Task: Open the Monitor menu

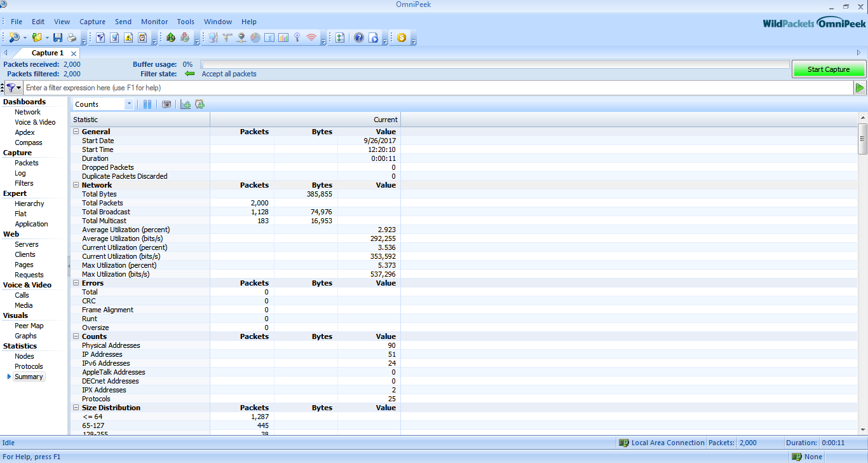Action: 154,22
